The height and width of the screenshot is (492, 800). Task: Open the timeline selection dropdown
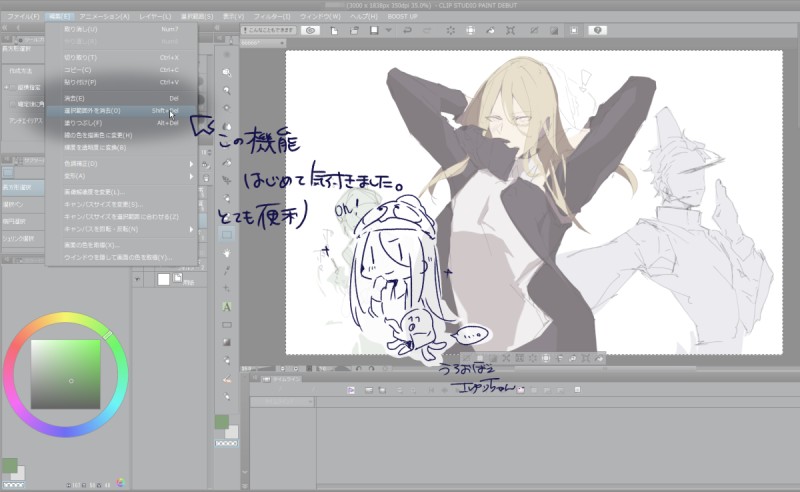(282, 402)
